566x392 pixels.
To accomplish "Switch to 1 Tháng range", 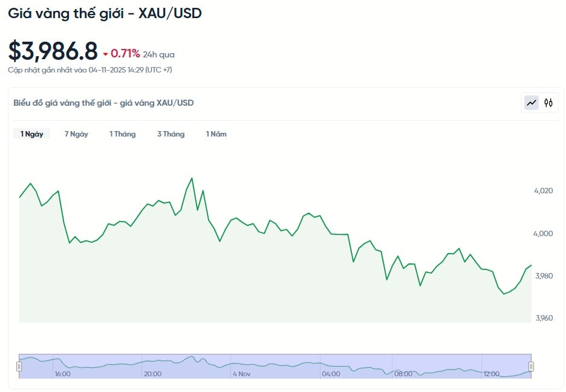I will [x=123, y=134].
